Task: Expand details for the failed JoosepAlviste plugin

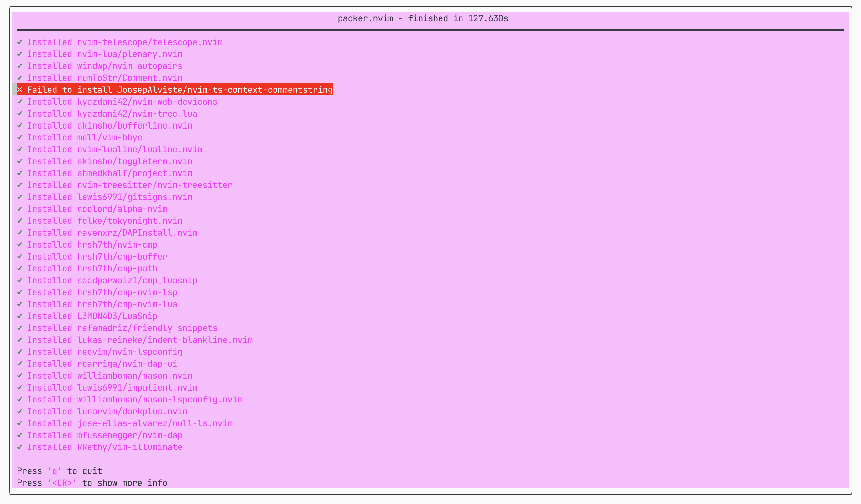Action: (x=179, y=90)
